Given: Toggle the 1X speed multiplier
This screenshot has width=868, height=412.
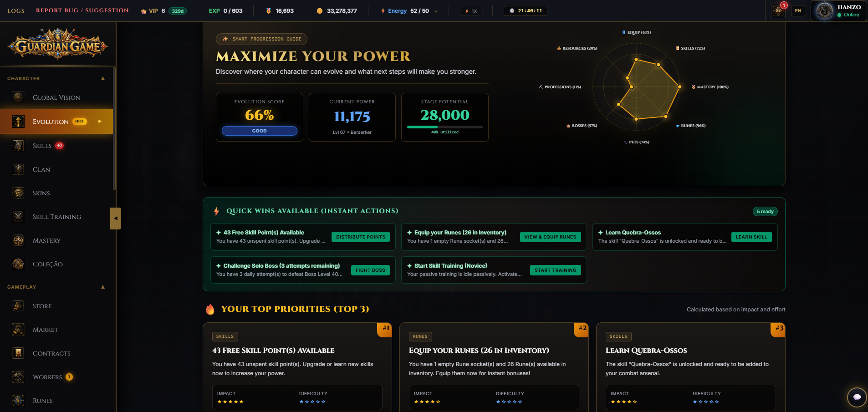Looking at the screenshot, I should tap(471, 11).
